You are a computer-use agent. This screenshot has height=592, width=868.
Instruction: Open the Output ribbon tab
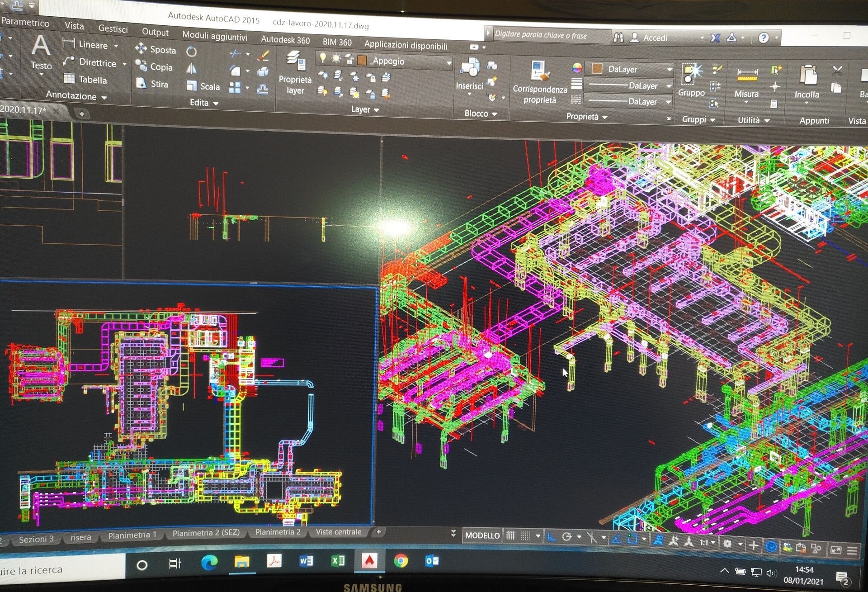coord(155,32)
